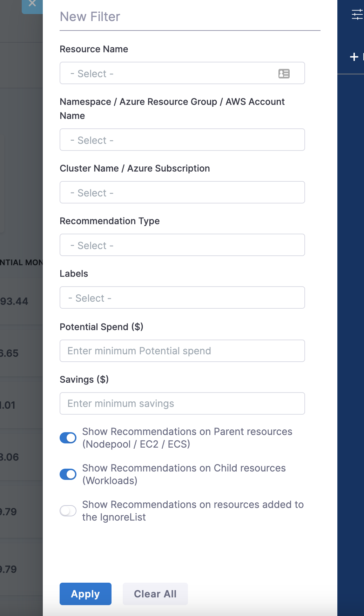Click the filter sliders icon

[x=357, y=14]
